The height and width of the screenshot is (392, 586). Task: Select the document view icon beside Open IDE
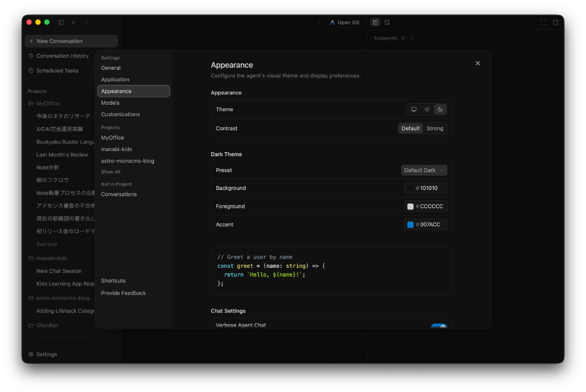tap(375, 22)
